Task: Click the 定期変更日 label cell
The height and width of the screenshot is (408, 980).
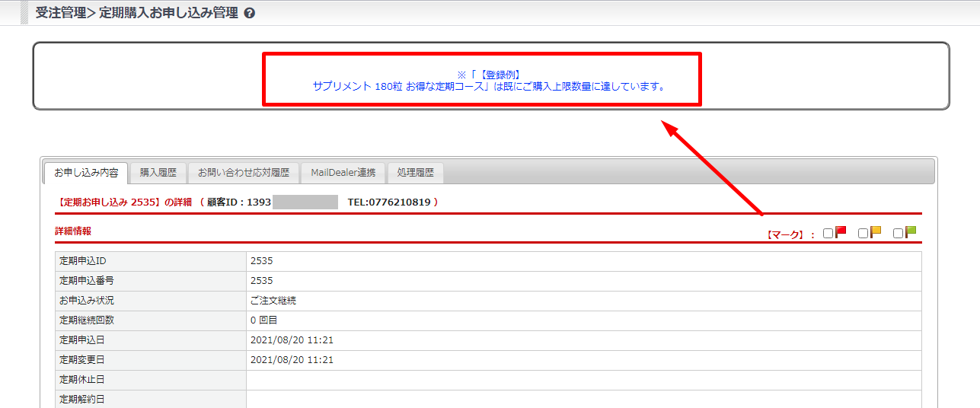Action: point(151,360)
